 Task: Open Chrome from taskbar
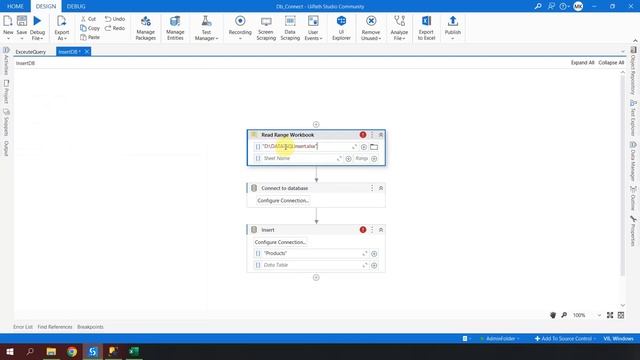click(x=72, y=351)
